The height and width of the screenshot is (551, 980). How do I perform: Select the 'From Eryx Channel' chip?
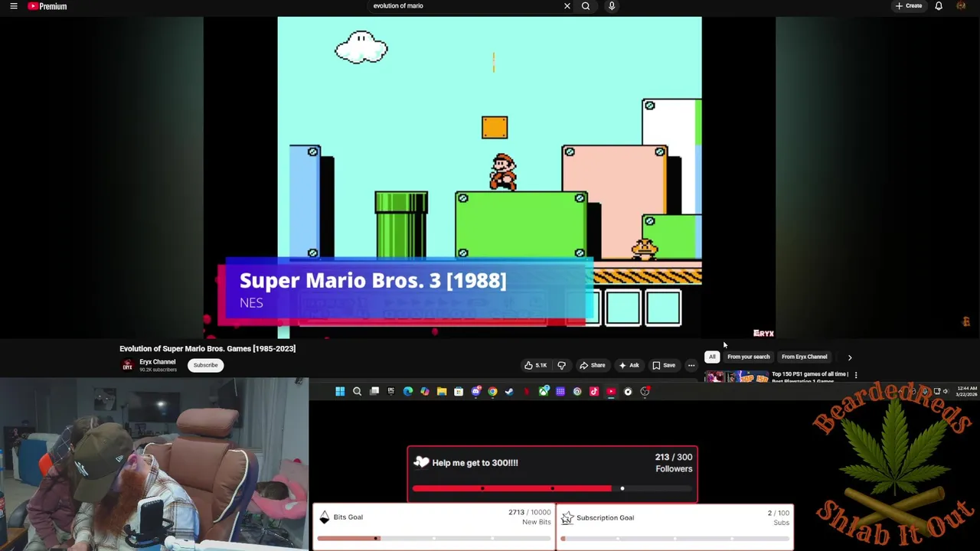point(804,357)
